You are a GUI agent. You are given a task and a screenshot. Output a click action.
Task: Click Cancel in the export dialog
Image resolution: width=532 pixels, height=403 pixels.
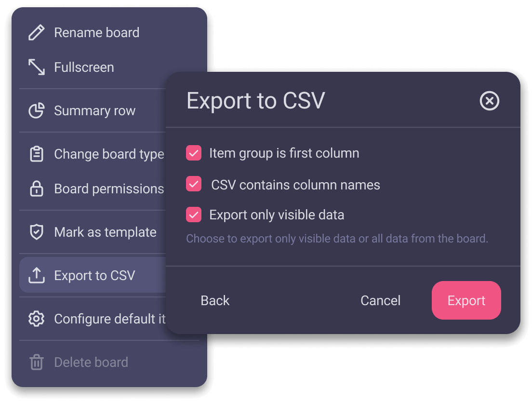[380, 301]
